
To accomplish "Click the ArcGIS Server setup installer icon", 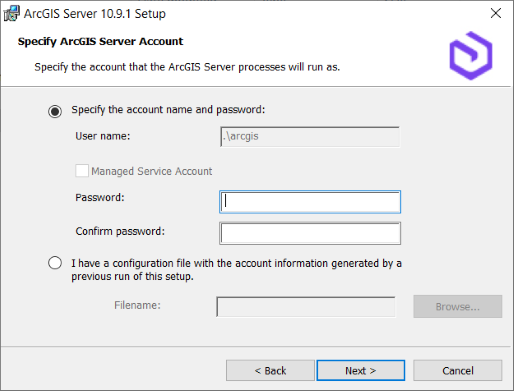I will tap(11, 14).
